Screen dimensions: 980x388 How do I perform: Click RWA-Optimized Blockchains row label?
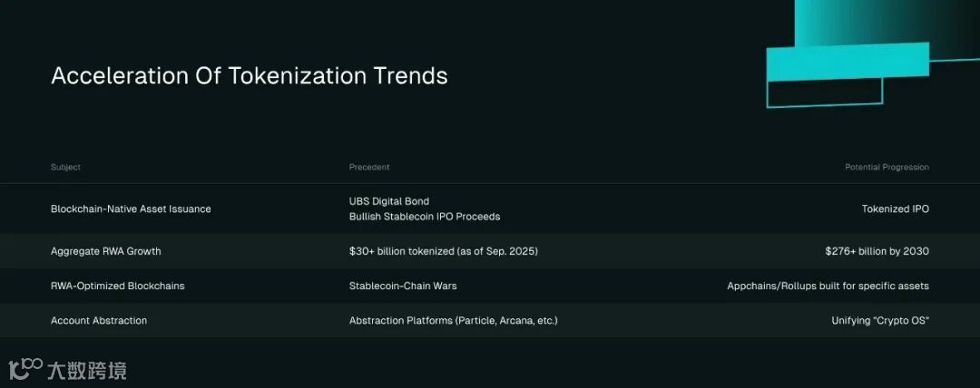117,286
